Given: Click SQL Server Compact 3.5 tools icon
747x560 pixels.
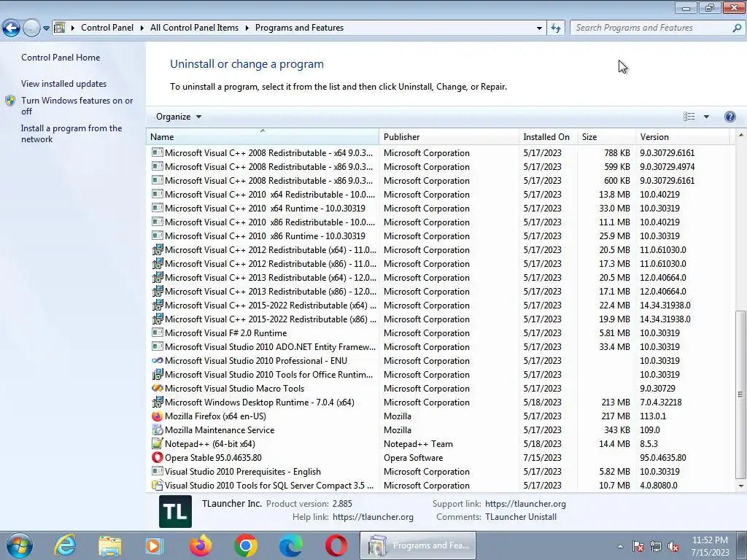Looking at the screenshot, I should [x=158, y=485].
